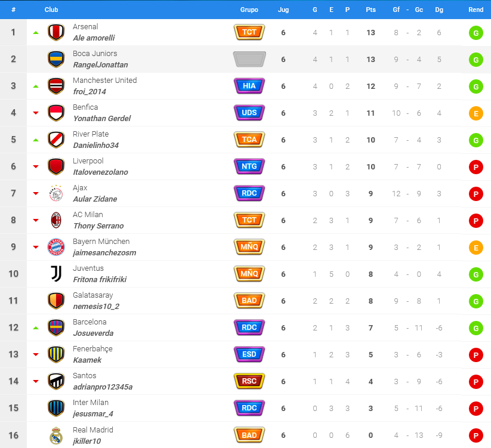Click Benfica's orange E form indicator

476,113
